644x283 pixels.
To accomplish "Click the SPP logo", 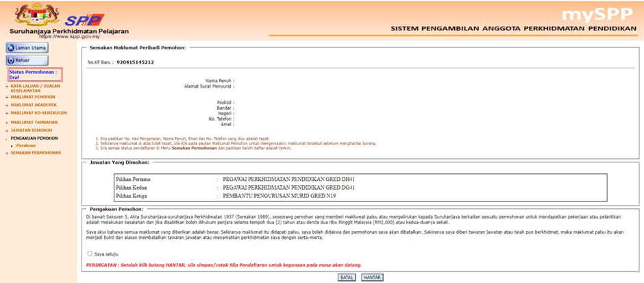I will [x=84, y=20].
